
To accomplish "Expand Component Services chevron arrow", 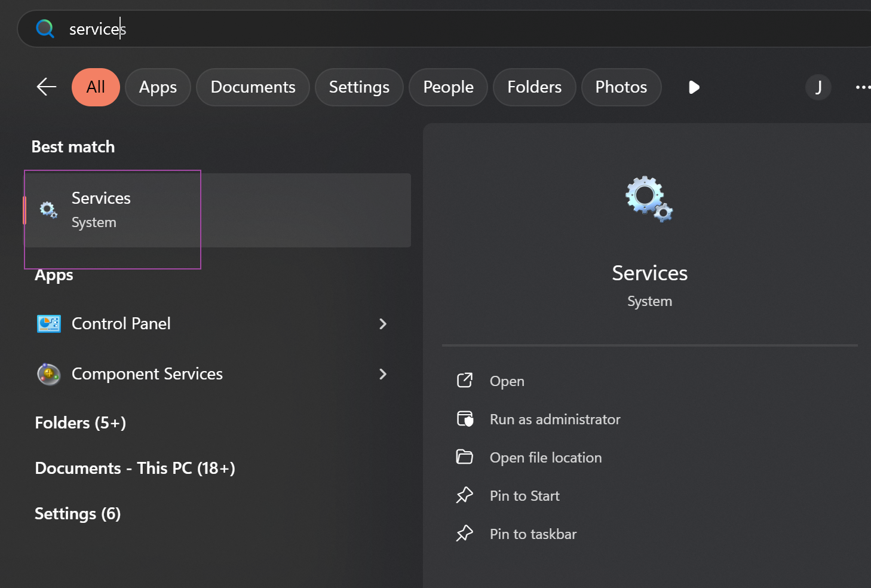I will click(x=383, y=374).
